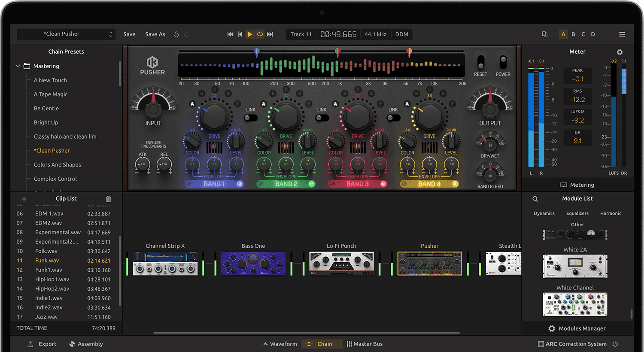The width and height of the screenshot is (644, 352).
Task: Open the Assembly panel
Action: click(x=86, y=344)
